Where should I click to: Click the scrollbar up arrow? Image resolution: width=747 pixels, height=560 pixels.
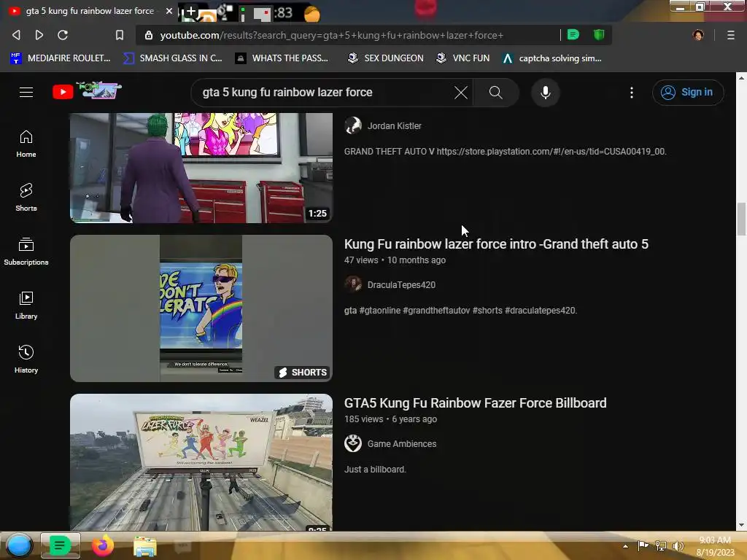click(741, 77)
